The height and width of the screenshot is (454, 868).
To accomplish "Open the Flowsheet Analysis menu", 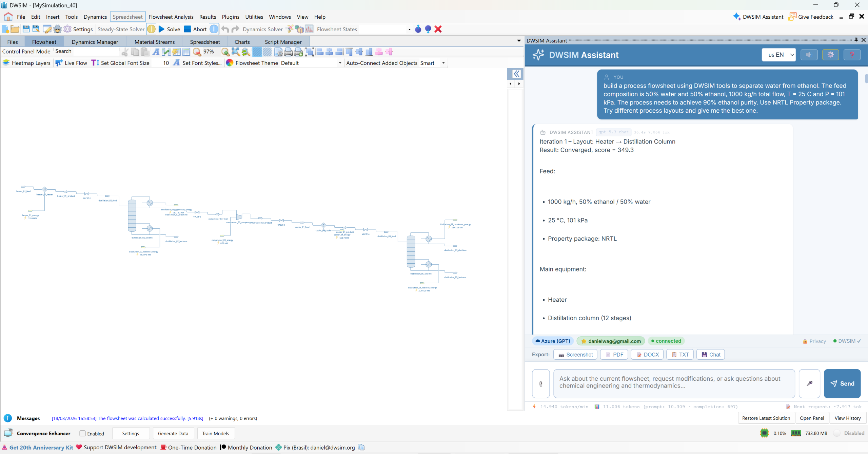I will 171,17.
